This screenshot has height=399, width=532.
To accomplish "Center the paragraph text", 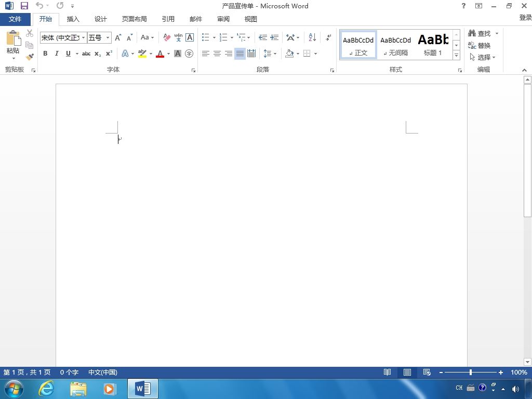I will pos(217,54).
